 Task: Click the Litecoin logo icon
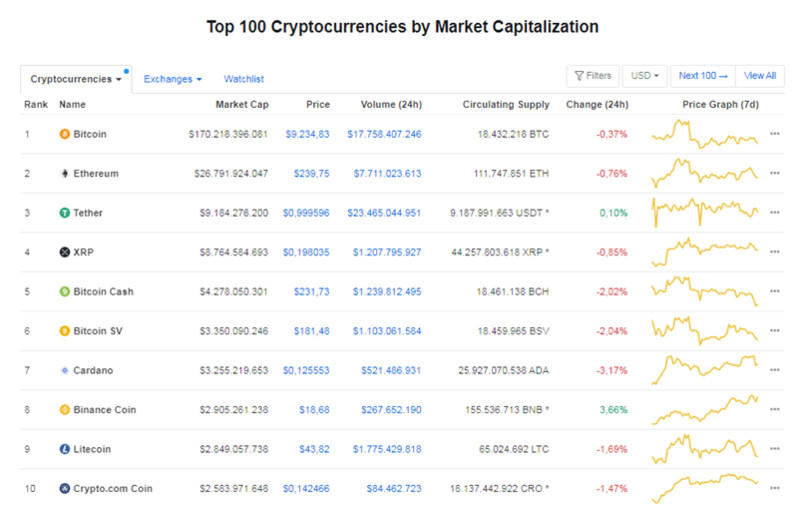[65, 449]
